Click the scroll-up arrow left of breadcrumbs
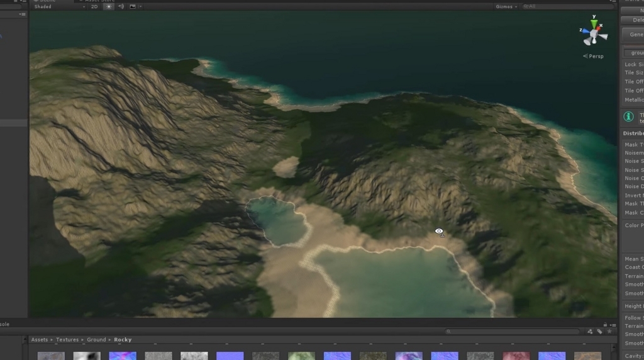 click(x=25, y=339)
